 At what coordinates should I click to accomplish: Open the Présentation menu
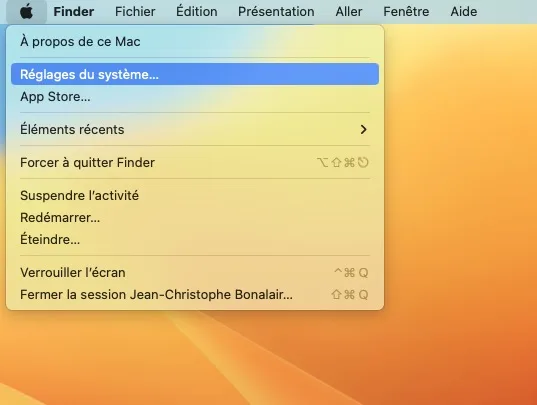[x=276, y=12]
